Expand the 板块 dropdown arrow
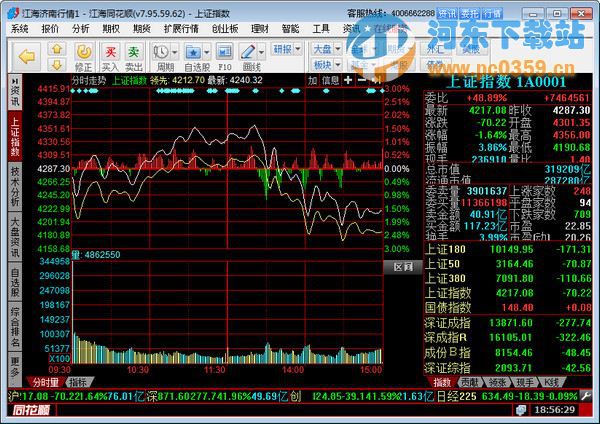The height and width of the screenshot is (424, 600). click(338, 65)
